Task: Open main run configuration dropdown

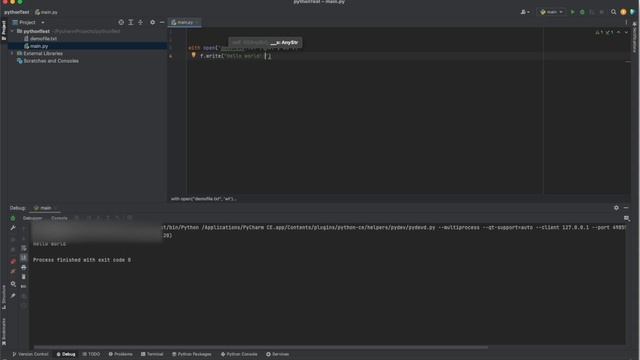Action: pos(551,12)
